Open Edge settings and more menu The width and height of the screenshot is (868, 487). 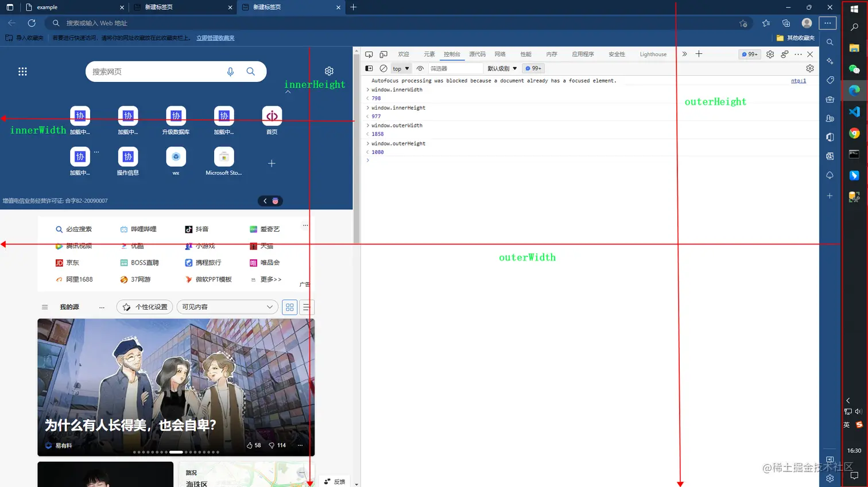click(x=827, y=23)
